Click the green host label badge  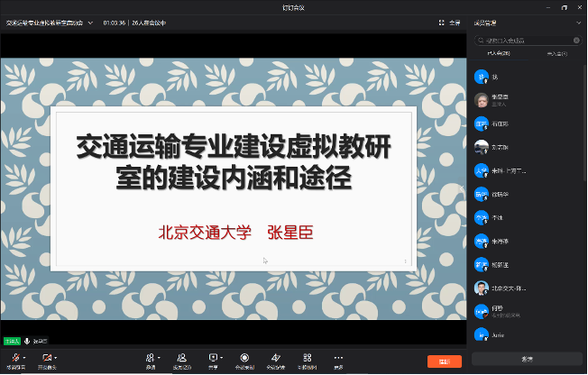[12, 341]
